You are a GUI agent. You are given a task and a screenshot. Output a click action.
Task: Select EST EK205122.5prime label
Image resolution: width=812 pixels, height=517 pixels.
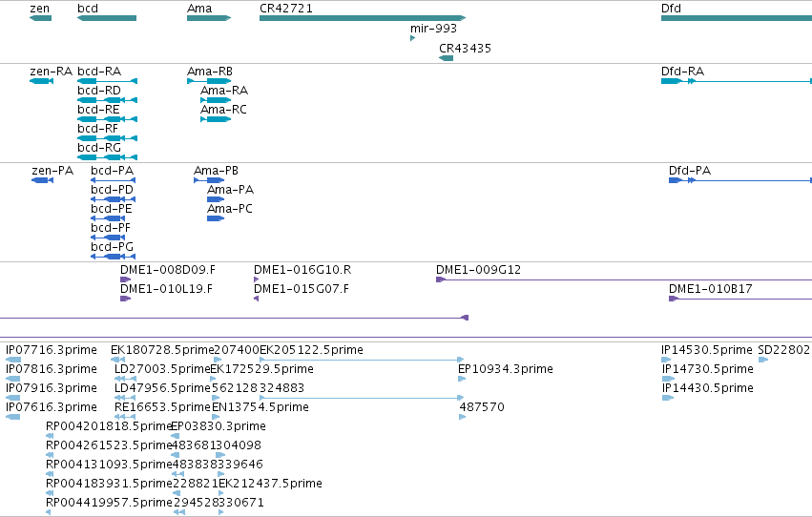click(311, 350)
